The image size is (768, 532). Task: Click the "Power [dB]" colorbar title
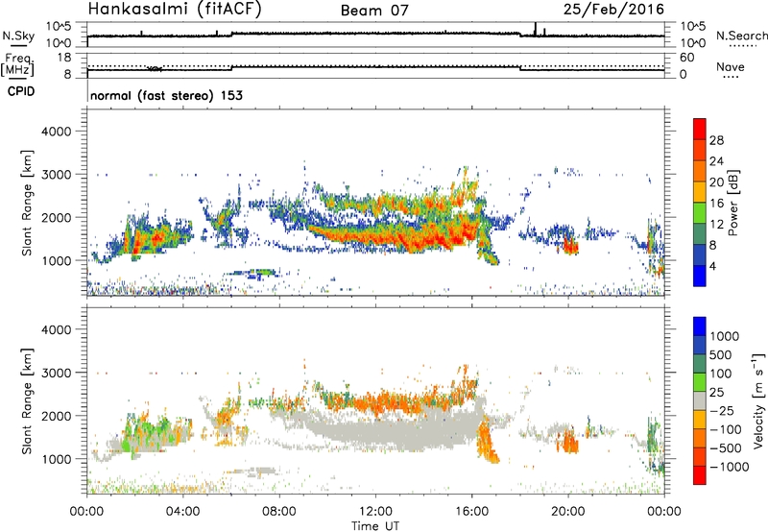click(x=732, y=203)
